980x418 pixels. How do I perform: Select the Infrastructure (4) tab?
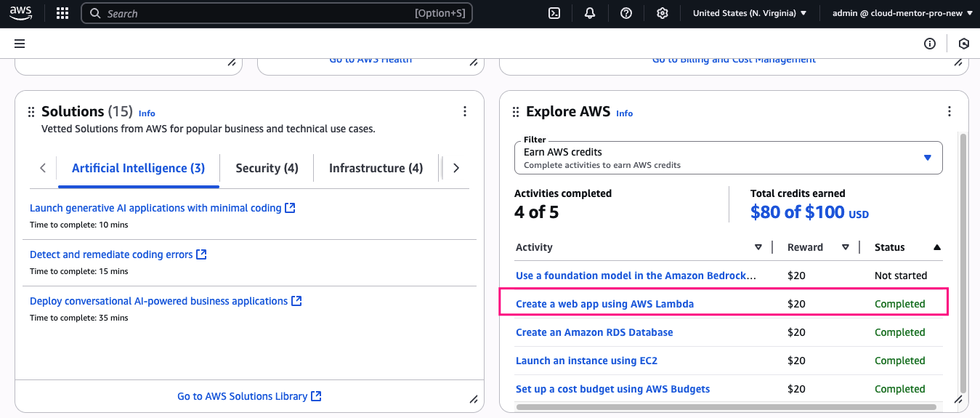point(376,168)
